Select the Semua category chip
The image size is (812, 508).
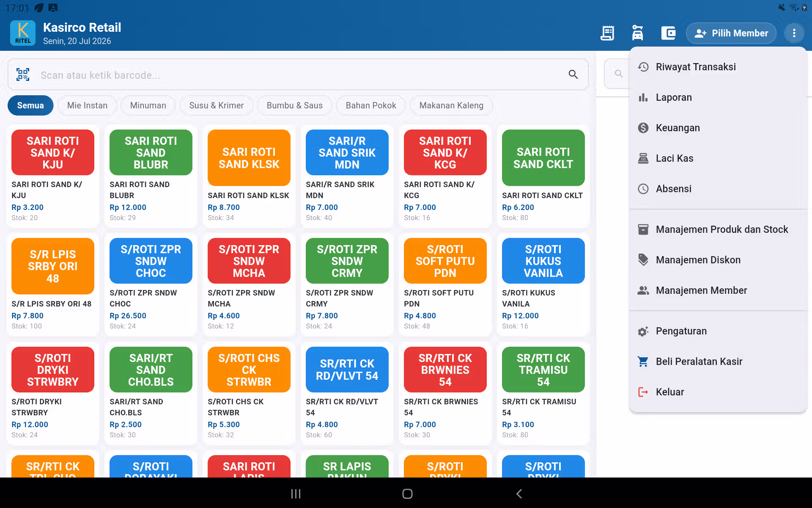tap(30, 105)
